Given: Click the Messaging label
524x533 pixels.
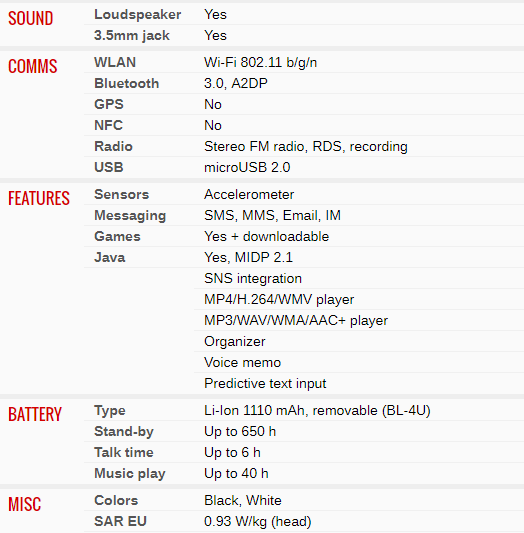Looking at the screenshot, I should tap(130, 216).
